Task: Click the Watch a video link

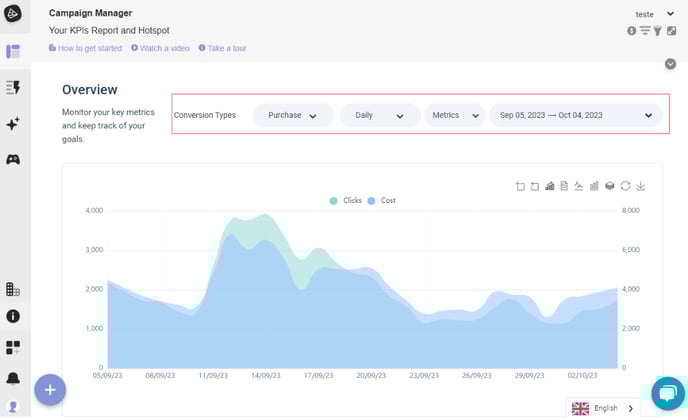Action: coord(160,48)
